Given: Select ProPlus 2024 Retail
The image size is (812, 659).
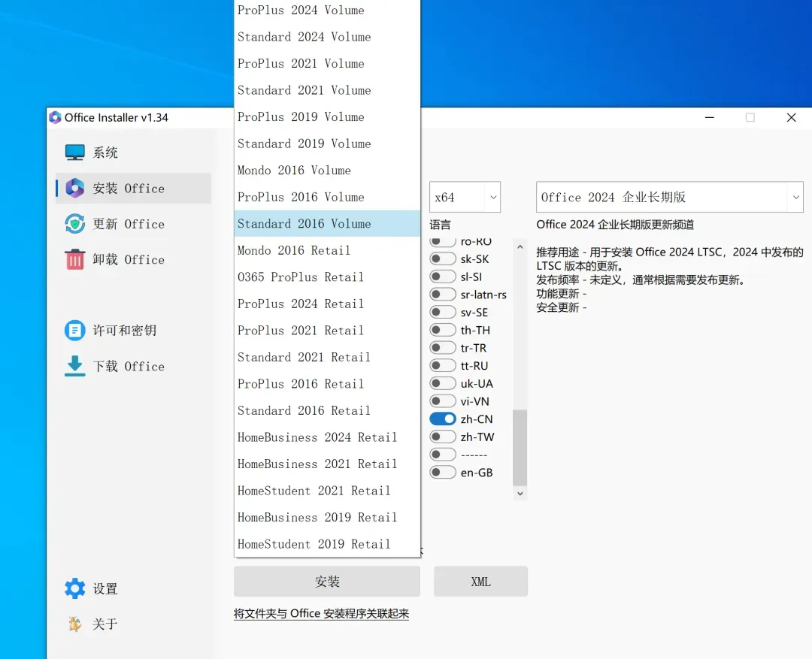Looking at the screenshot, I should click(x=327, y=304).
